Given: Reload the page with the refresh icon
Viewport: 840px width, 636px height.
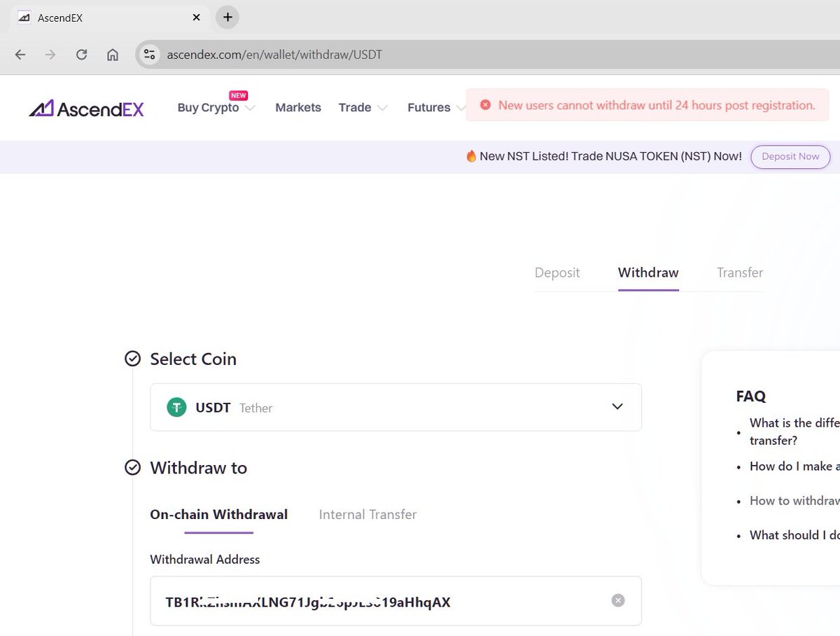Looking at the screenshot, I should (81, 55).
